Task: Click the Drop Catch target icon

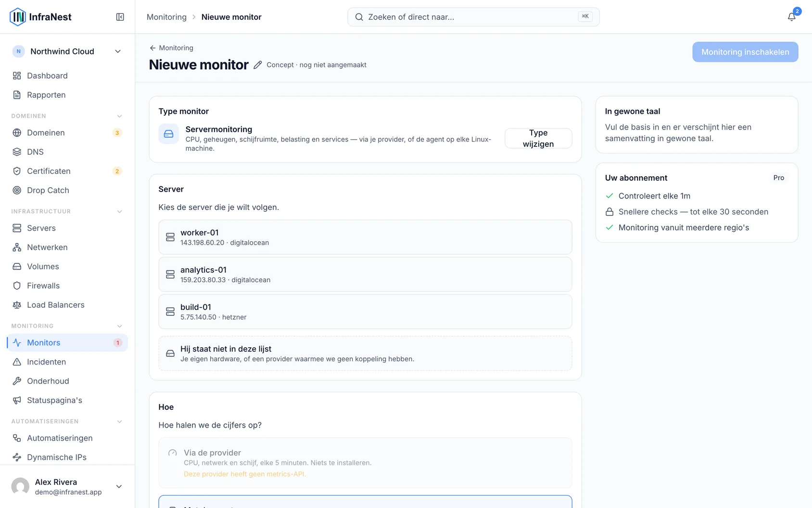Action: (x=17, y=190)
